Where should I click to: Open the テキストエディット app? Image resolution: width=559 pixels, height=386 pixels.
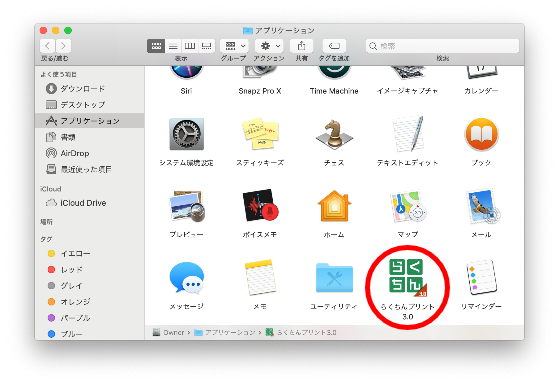pos(408,134)
